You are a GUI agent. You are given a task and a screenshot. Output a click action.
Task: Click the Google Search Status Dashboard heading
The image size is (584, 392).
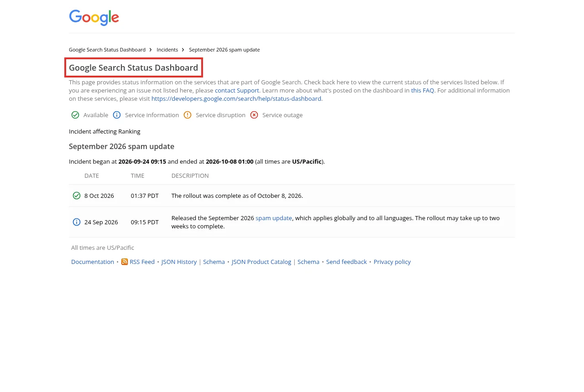(x=134, y=68)
